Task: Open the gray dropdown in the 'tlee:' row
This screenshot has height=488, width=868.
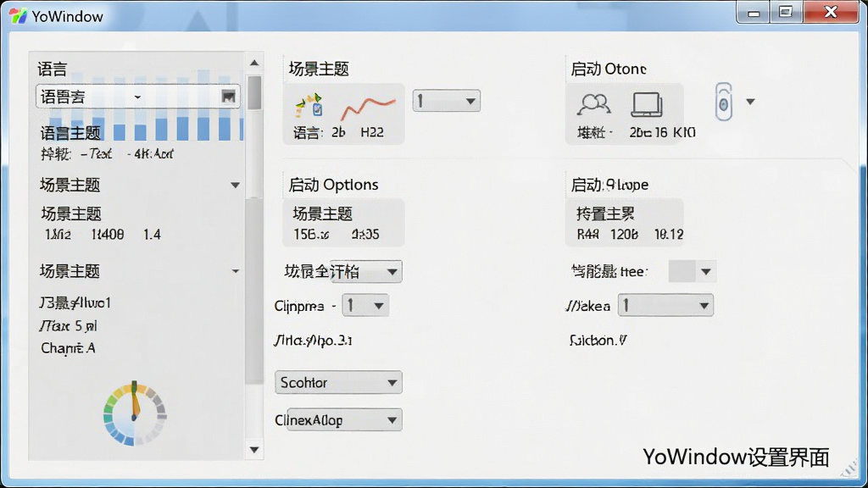Action: click(692, 272)
